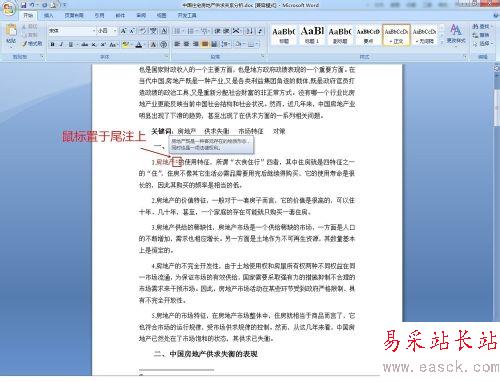
Task: Click the font color red A button
Action: pos(139,44)
